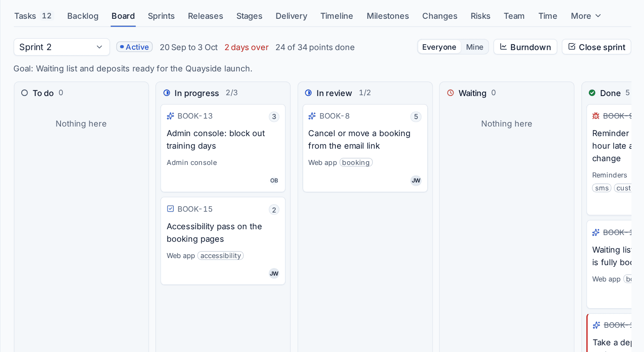
Task: Open the Stages tab
Action: pos(249,16)
